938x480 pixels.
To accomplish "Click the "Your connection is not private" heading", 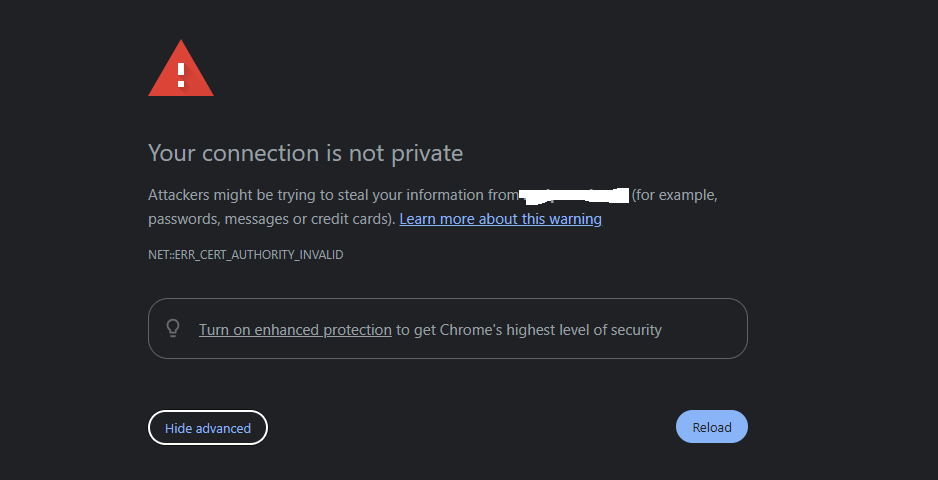I will click(x=305, y=153).
